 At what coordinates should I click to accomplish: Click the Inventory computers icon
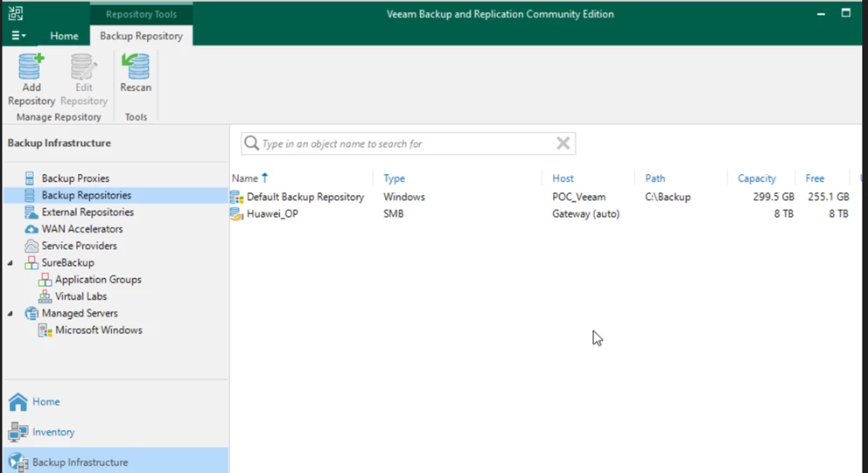click(x=17, y=432)
